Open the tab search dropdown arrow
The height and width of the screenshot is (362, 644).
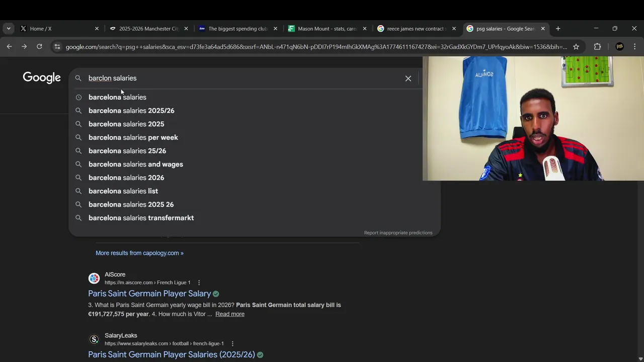click(x=9, y=29)
